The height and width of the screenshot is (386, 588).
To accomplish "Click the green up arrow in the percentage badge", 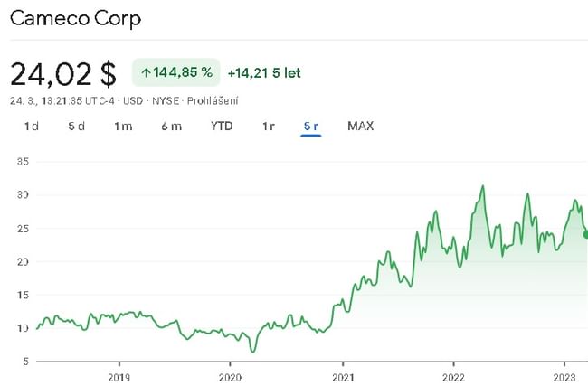I will [146, 71].
